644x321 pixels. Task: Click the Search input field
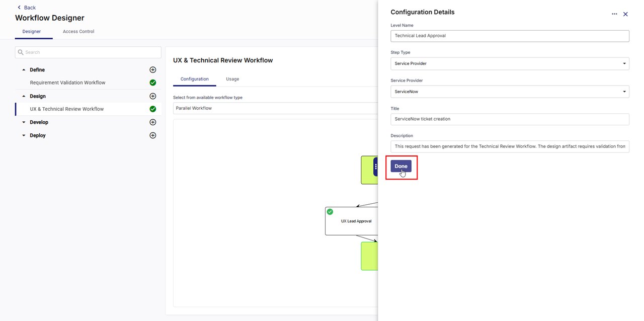tap(88, 52)
